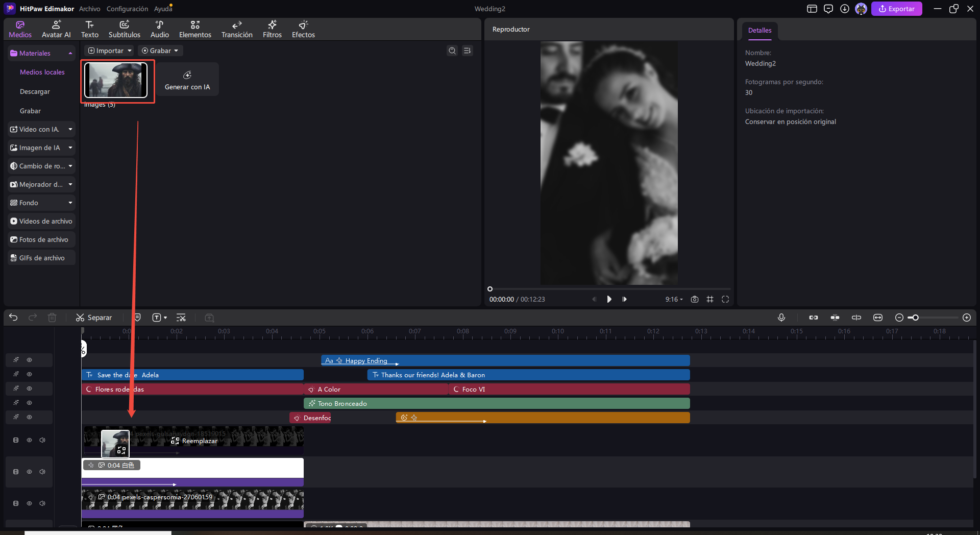Toggle visibility of the Flores rodeadas track
This screenshot has width=980, height=535.
tap(29, 388)
